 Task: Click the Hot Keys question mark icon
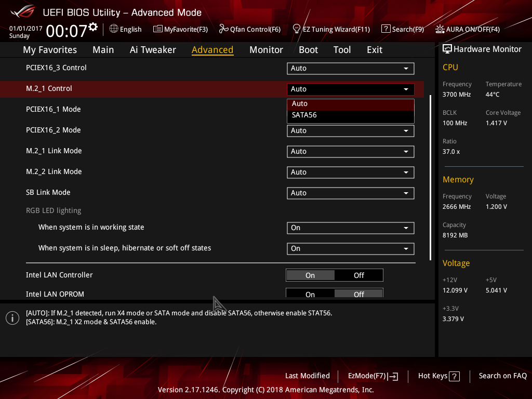pos(454,376)
